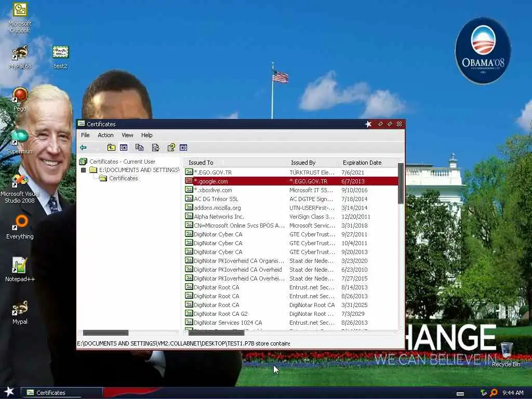This screenshot has width=532, height=399.
Task: Select the Alpha Networks Inc. row
Action: click(291, 217)
